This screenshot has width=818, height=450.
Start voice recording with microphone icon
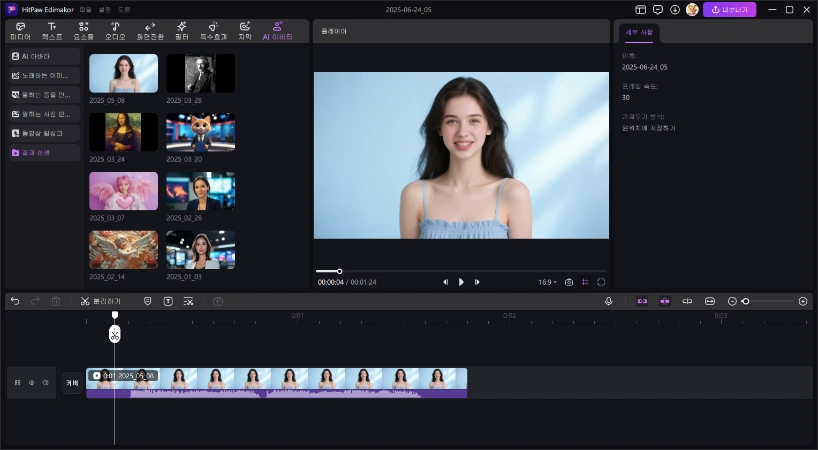(x=608, y=301)
